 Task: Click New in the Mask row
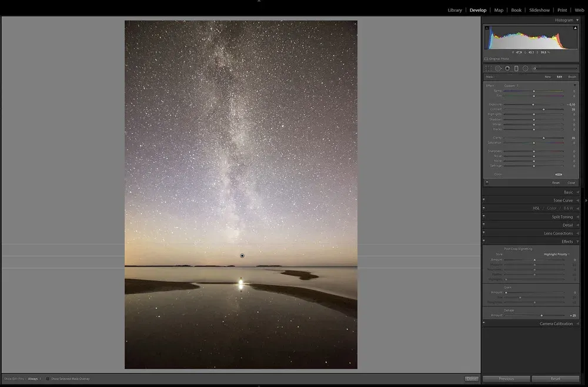547,77
